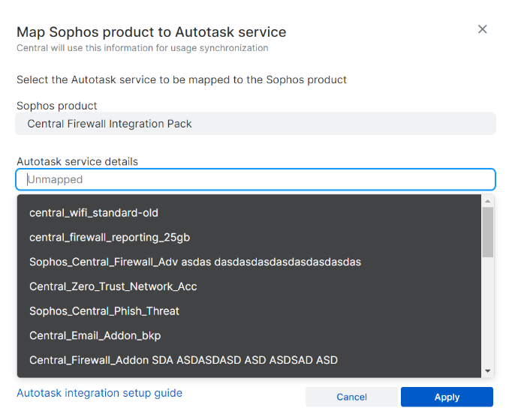The image size is (509, 420).
Task: Click the Sophos product label
Action: pyautogui.click(x=57, y=106)
